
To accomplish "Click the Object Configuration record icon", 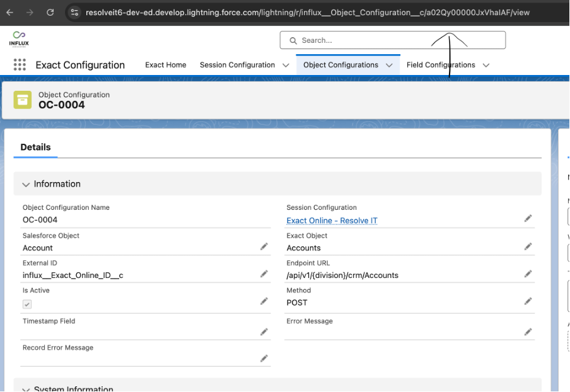I will (23, 100).
